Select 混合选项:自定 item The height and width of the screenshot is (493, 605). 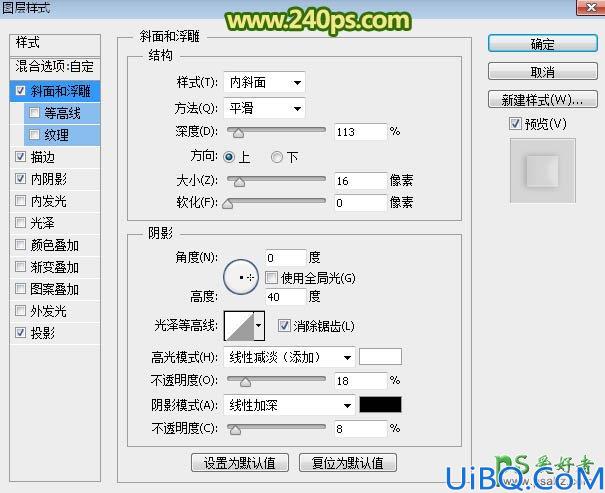click(x=55, y=67)
